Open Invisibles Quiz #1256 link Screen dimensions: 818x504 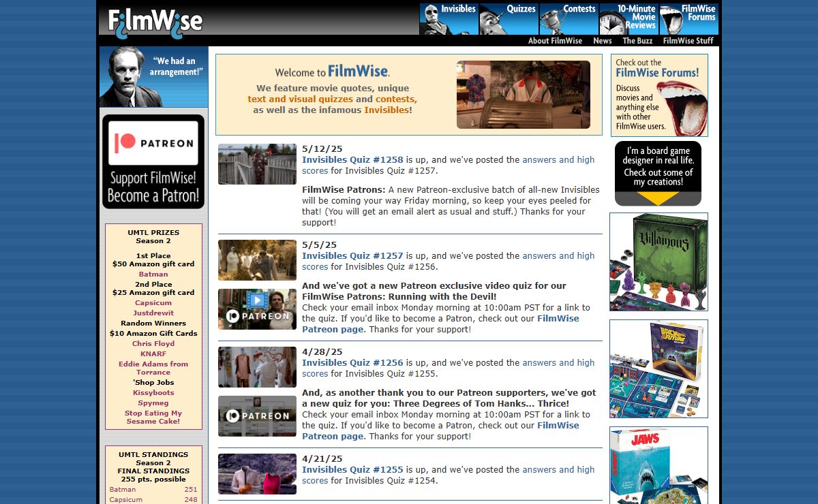352,362
